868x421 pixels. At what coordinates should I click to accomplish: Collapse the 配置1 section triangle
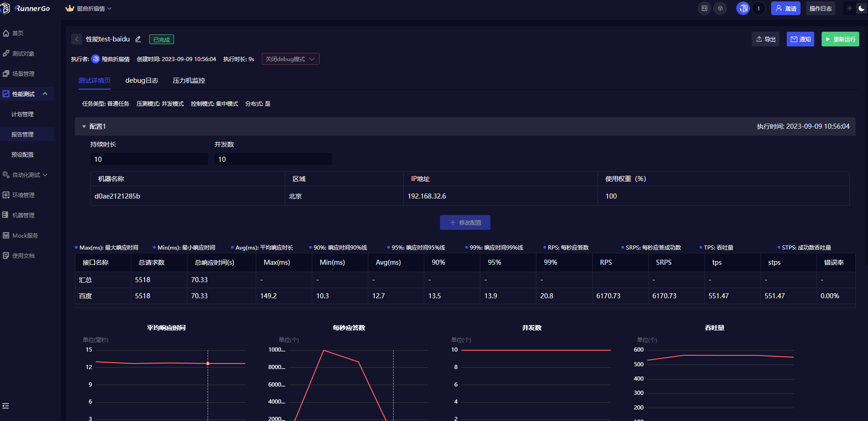pyautogui.click(x=84, y=126)
